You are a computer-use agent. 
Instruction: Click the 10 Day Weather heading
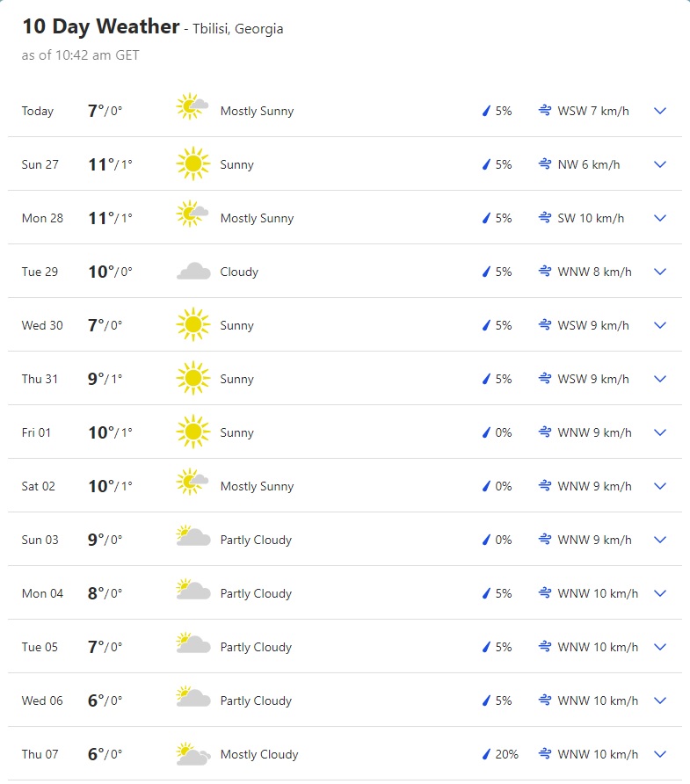pyautogui.click(x=100, y=26)
